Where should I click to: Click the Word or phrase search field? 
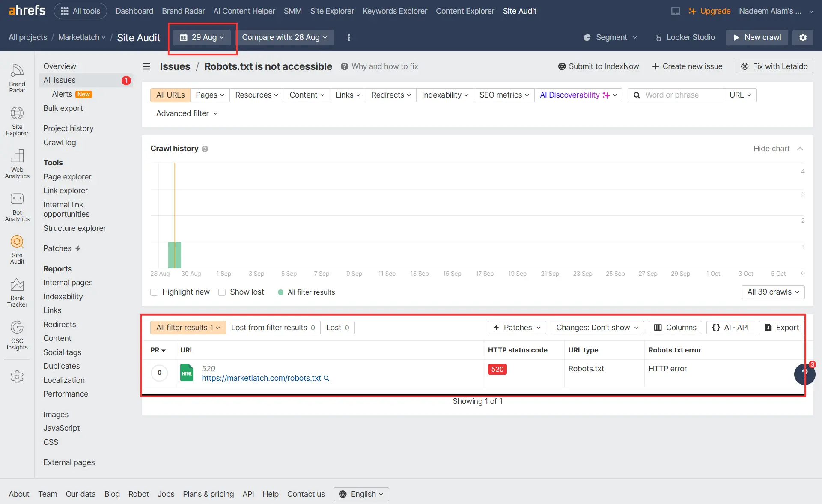(x=676, y=95)
